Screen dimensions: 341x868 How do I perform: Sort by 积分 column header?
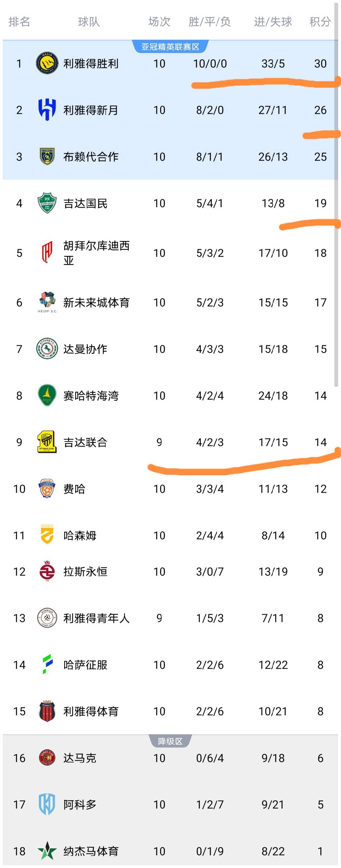pyautogui.click(x=320, y=22)
